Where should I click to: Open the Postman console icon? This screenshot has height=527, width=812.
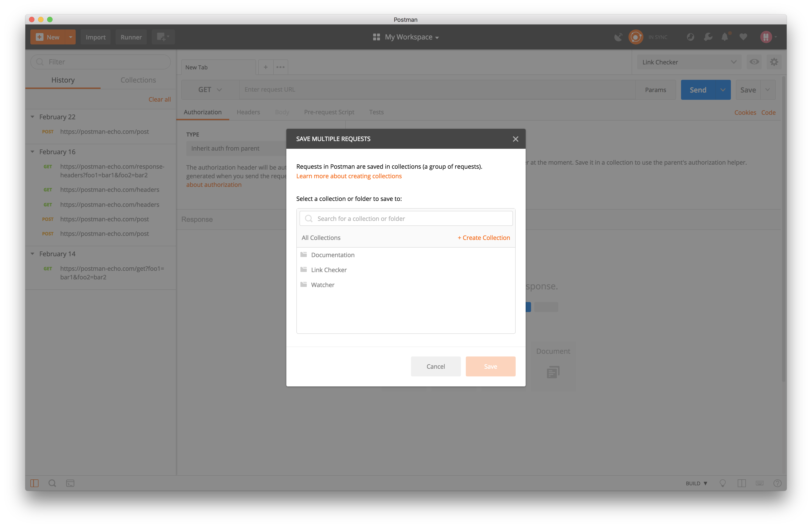click(x=70, y=483)
